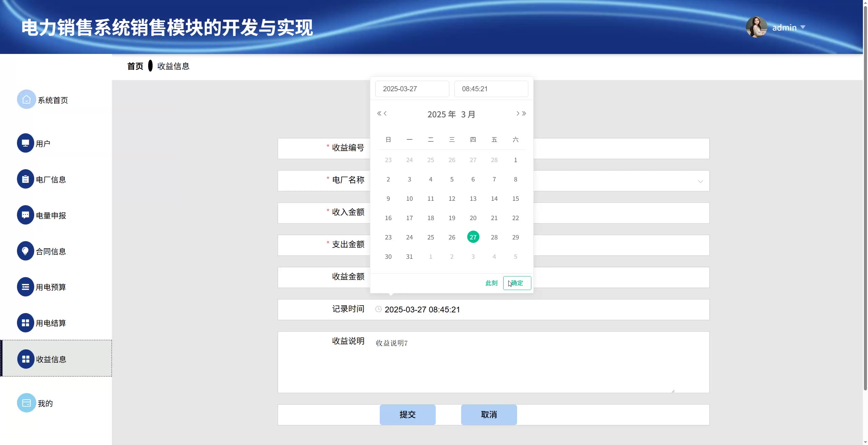The image size is (868, 445).
Task: Click the 用电预算 list icon
Action: coord(25,287)
